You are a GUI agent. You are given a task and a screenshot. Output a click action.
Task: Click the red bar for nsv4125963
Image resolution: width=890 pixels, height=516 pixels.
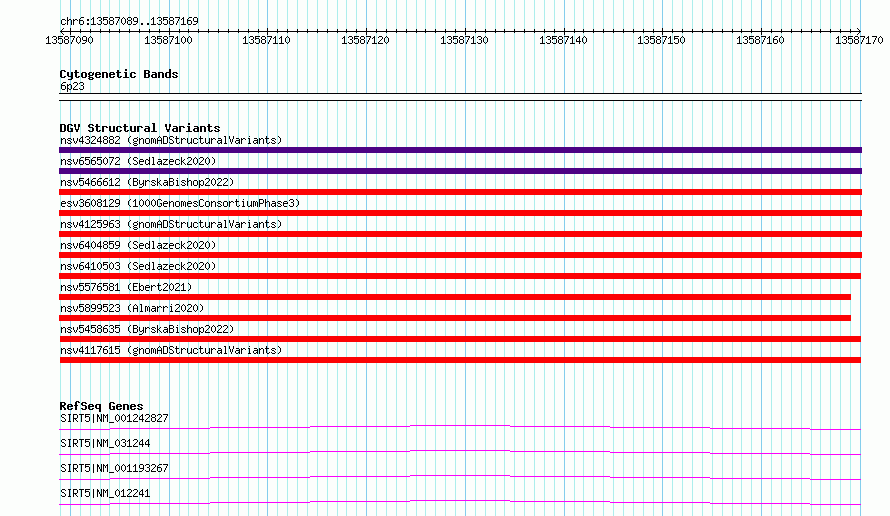[460, 234]
